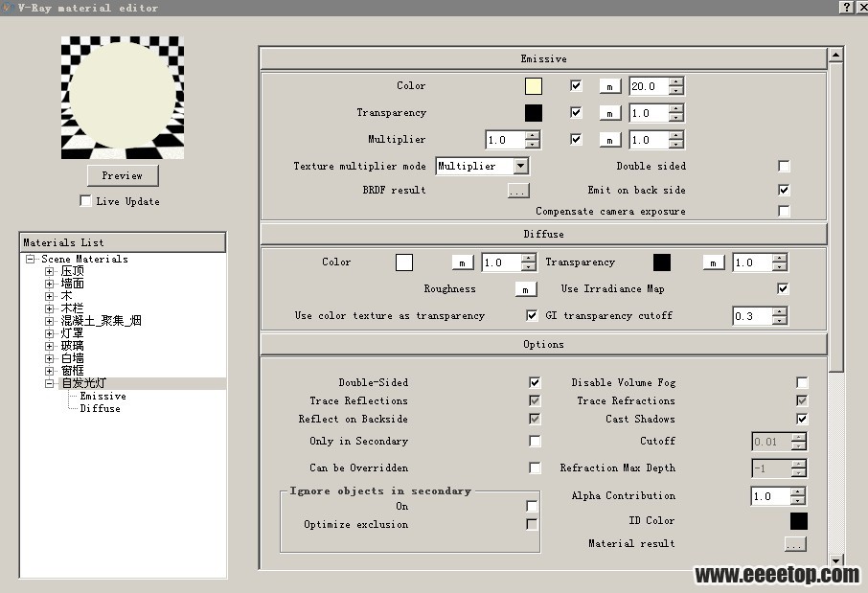The width and height of the screenshot is (868, 593).
Task: Click the scrollbar up arrow
Action: click(x=835, y=55)
